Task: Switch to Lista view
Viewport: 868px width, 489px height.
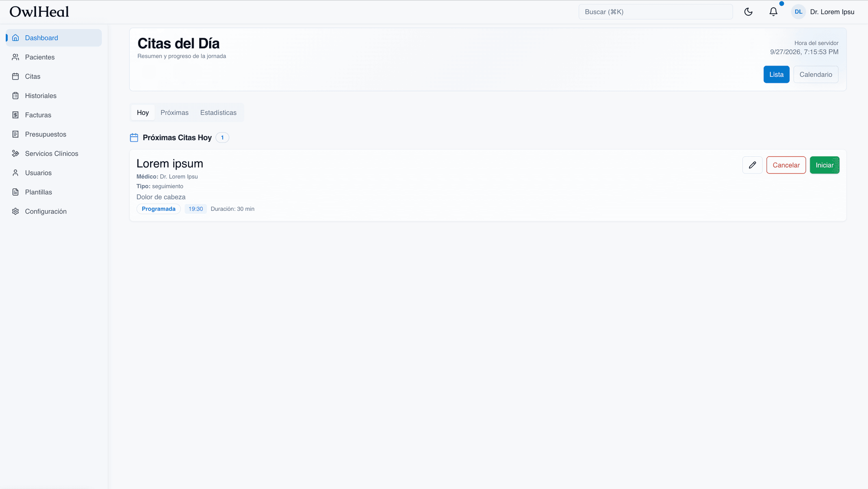Action: point(776,75)
